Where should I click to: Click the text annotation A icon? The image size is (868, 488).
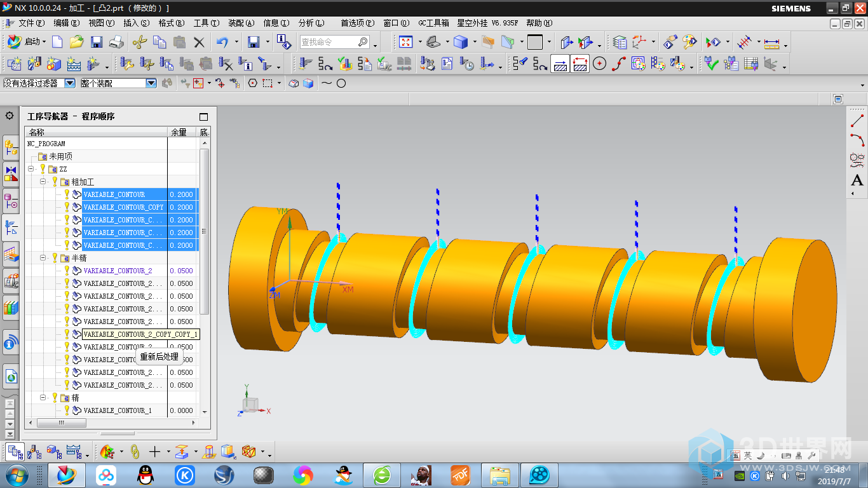pyautogui.click(x=857, y=180)
